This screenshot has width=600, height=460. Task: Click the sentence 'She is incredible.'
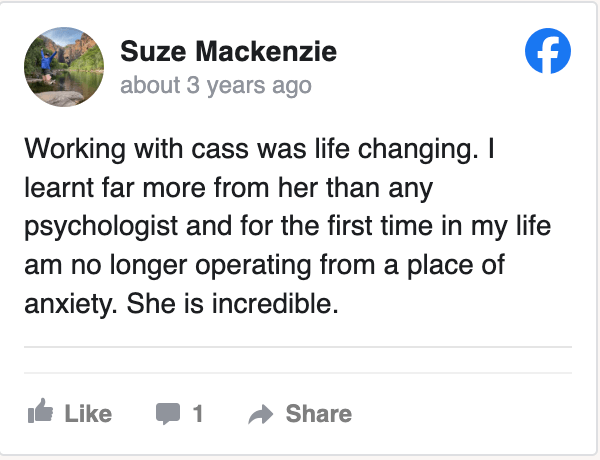click(233, 303)
